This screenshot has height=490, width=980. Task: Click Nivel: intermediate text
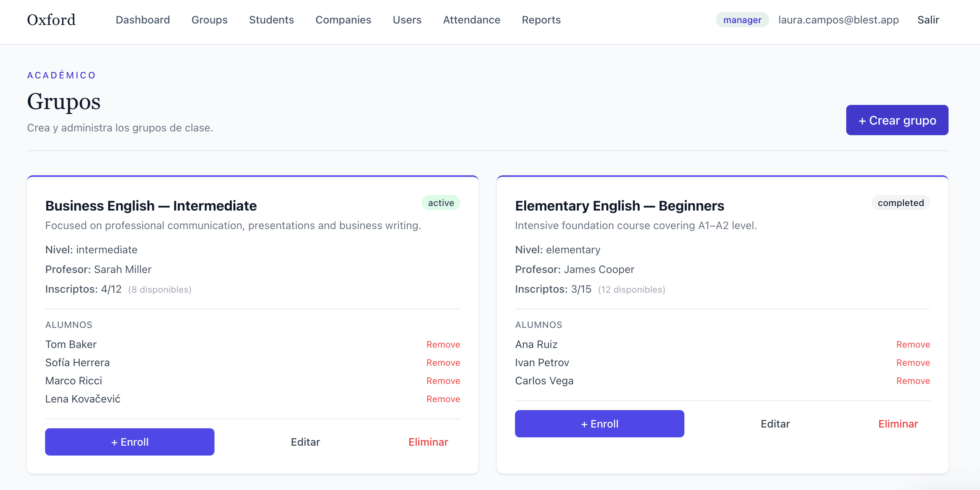click(91, 250)
